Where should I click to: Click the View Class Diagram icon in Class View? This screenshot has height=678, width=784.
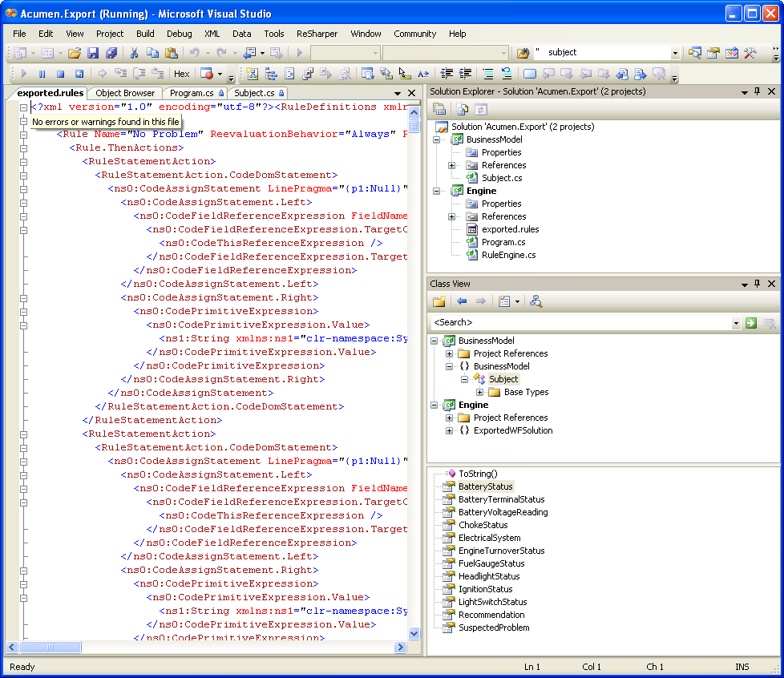click(536, 301)
